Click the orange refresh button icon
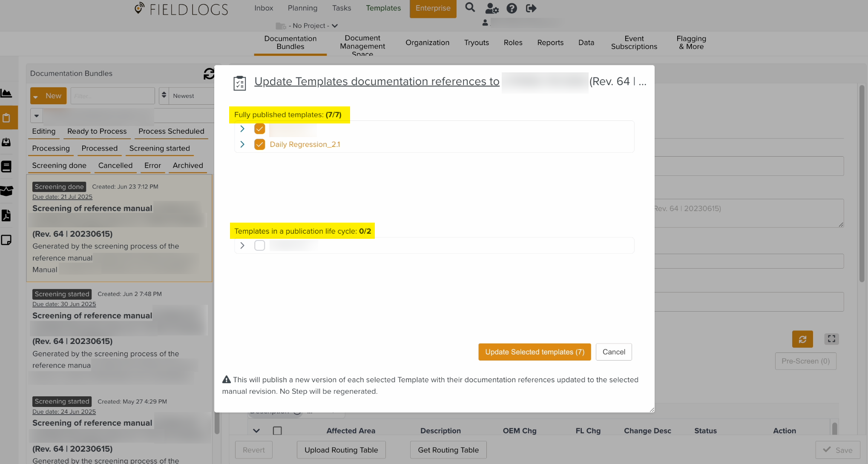This screenshot has height=464, width=868. click(802, 339)
